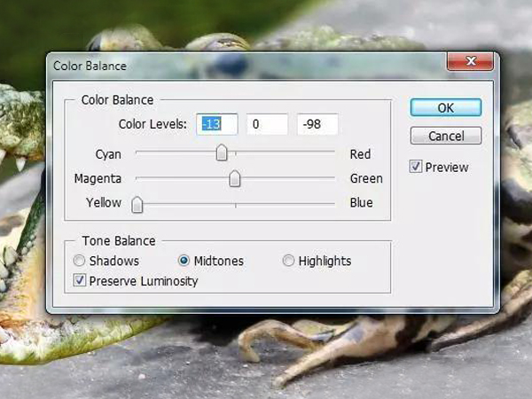Screen dimensions: 532x399
Task: Click the OK button
Action: [x=445, y=107]
